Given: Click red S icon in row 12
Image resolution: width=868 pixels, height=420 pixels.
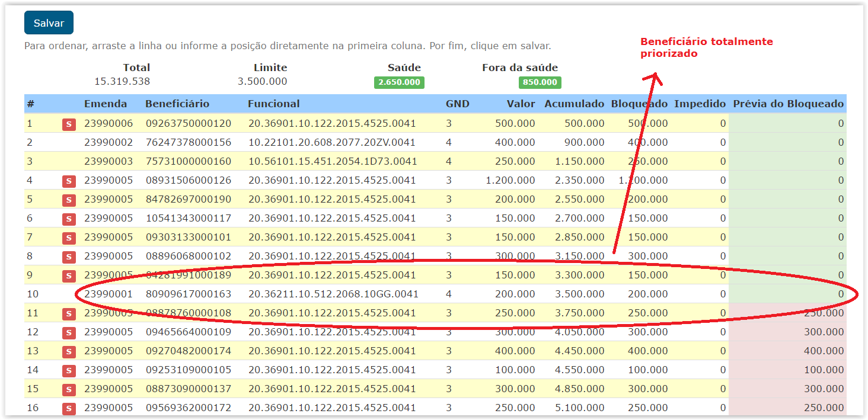Looking at the screenshot, I should point(69,332).
